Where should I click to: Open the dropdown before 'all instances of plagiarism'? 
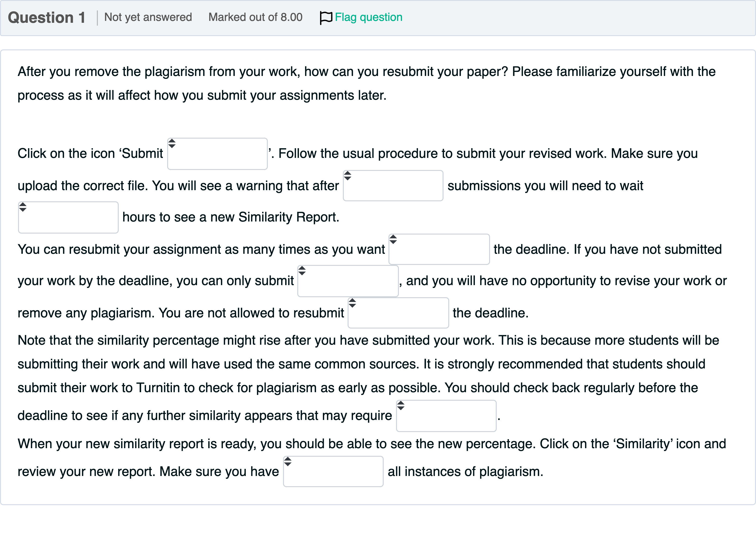pyautogui.click(x=333, y=472)
